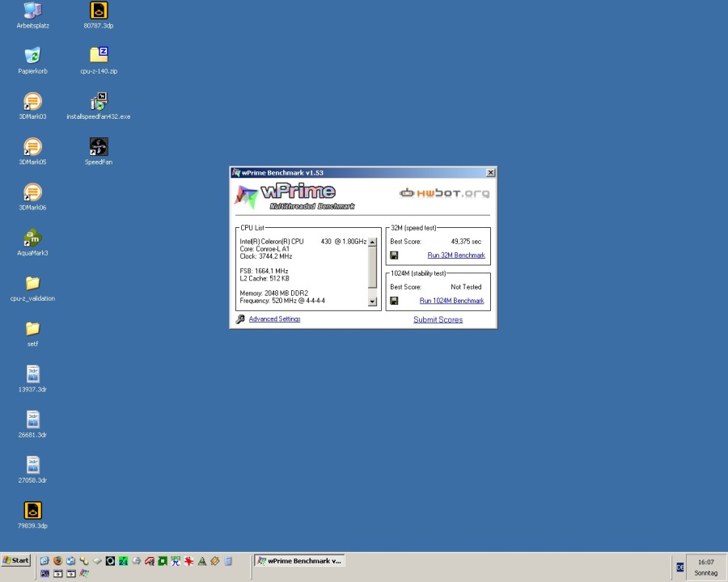This screenshot has height=582, width=728.
Task: Select 3DMark05 desktop shortcut
Action: click(x=32, y=152)
